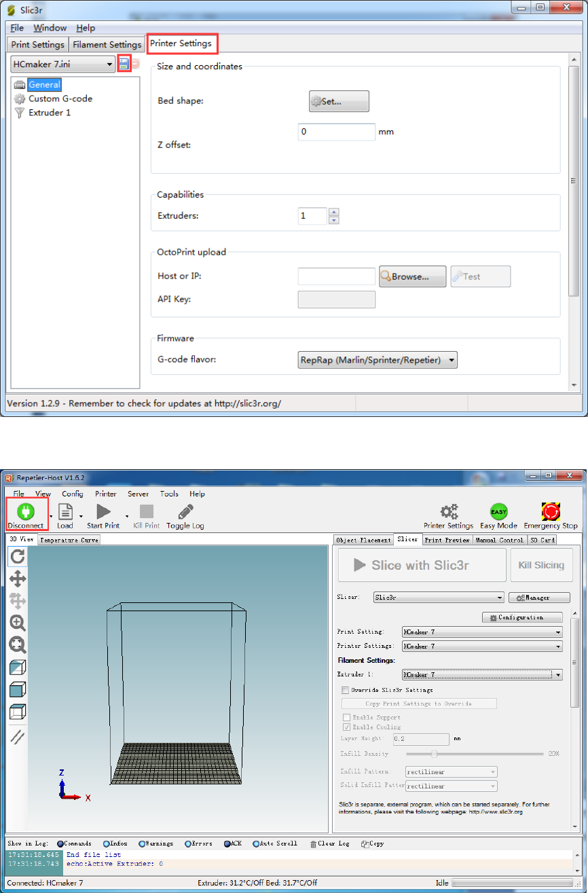Screen dimensions: 588x893
Task: Open the Printer Settings profile dropdown in the Slicer tab
Action: [x=482, y=646]
